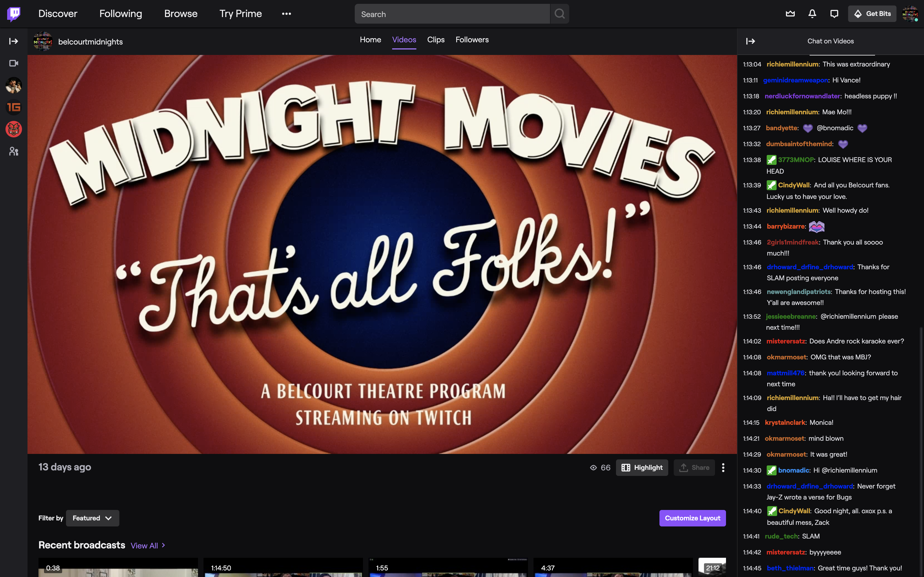Expand the left sidebar arrow
The height and width of the screenshot is (577, 924).
14,41
